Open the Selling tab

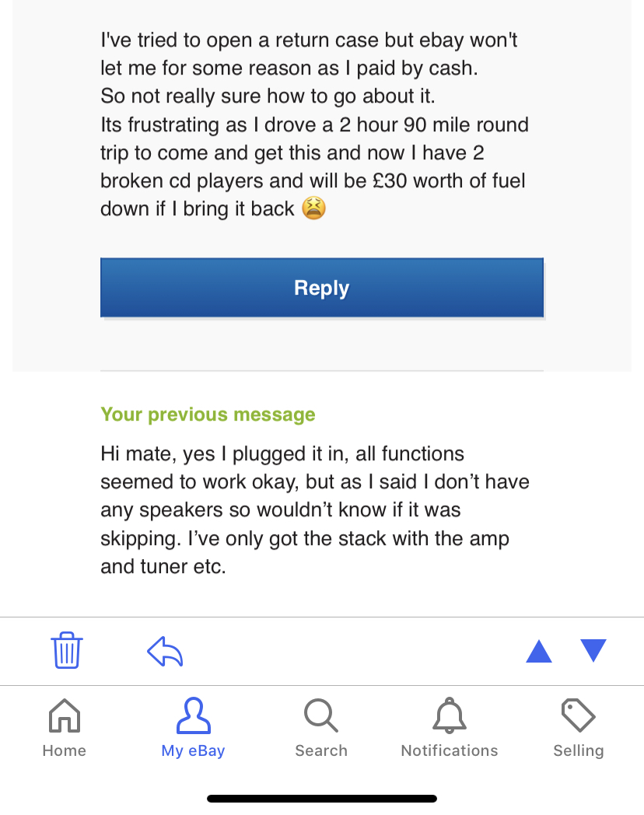pos(579,728)
